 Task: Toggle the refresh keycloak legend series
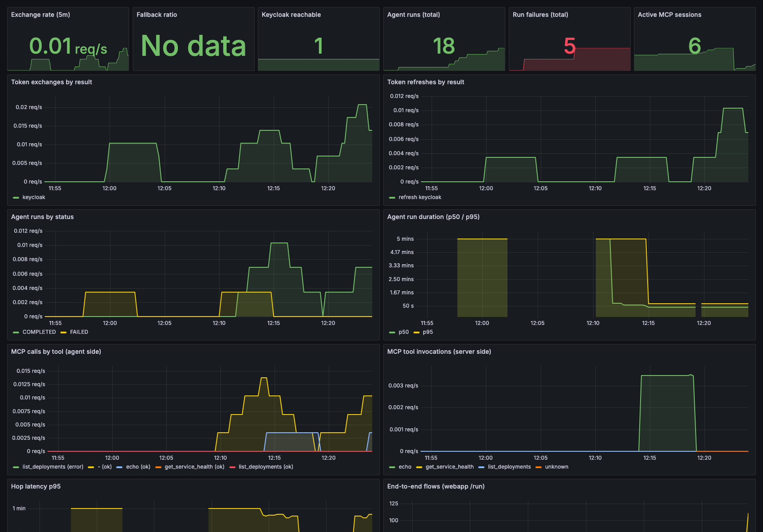point(420,197)
